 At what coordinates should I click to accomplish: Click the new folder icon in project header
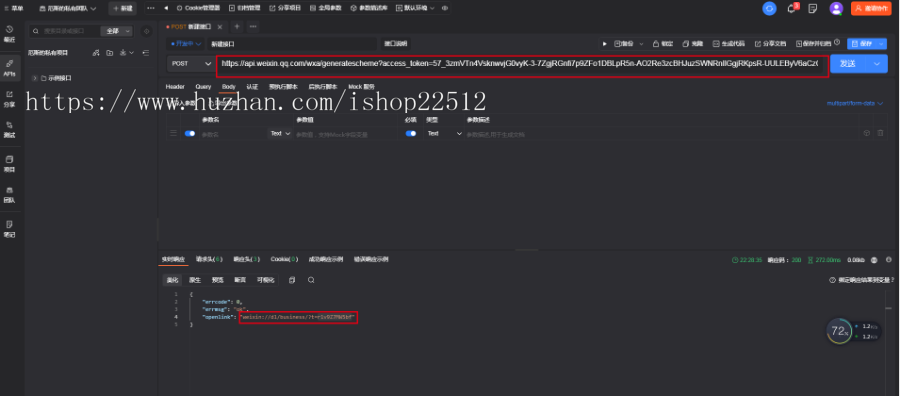[x=110, y=53]
